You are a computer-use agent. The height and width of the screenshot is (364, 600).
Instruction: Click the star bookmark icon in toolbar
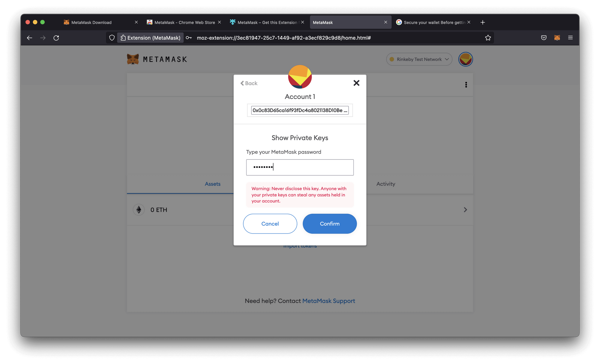[488, 38]
